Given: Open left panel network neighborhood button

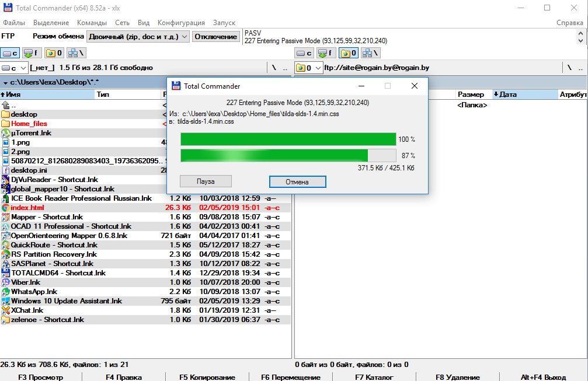Looking at the screenshot, I should pos(76,53).
